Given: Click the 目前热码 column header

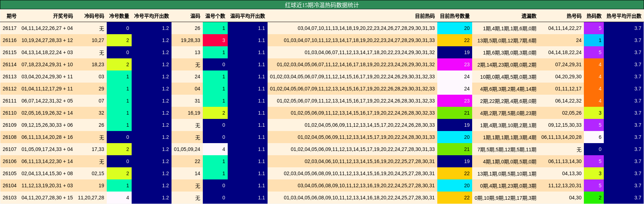Looking at the screenshot, I should coord(425,16).
